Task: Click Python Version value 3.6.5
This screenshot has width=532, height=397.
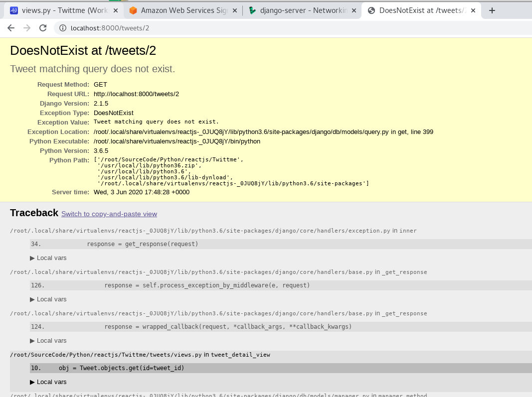Action: [x=101, y=151]
